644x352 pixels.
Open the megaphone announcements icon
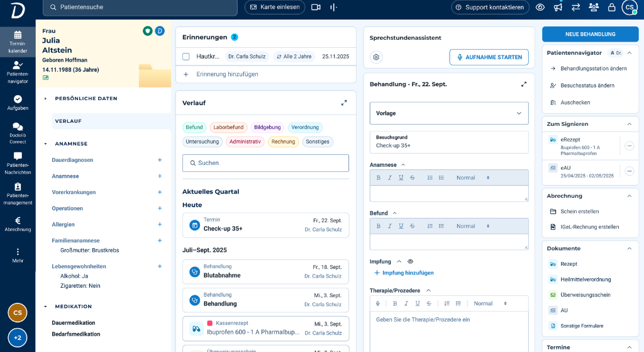[558, 8]
